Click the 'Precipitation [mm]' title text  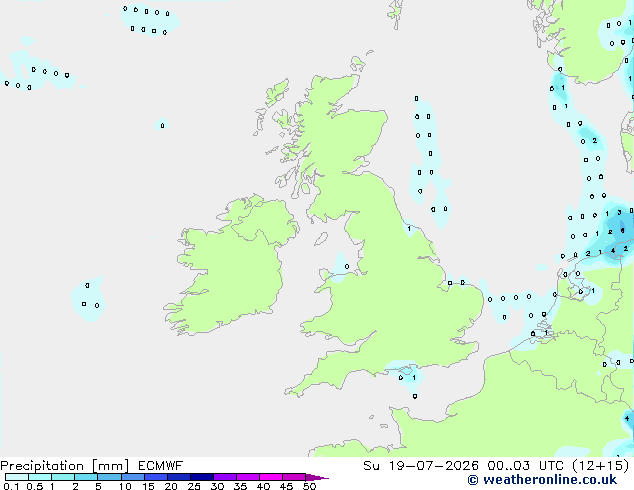(x=65, y=466)
